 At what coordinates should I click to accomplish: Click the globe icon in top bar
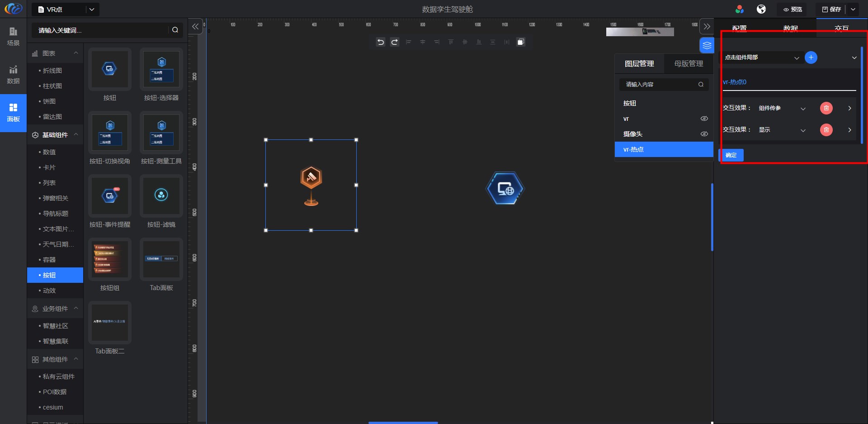pyautogui.click(x=761, y=9)
